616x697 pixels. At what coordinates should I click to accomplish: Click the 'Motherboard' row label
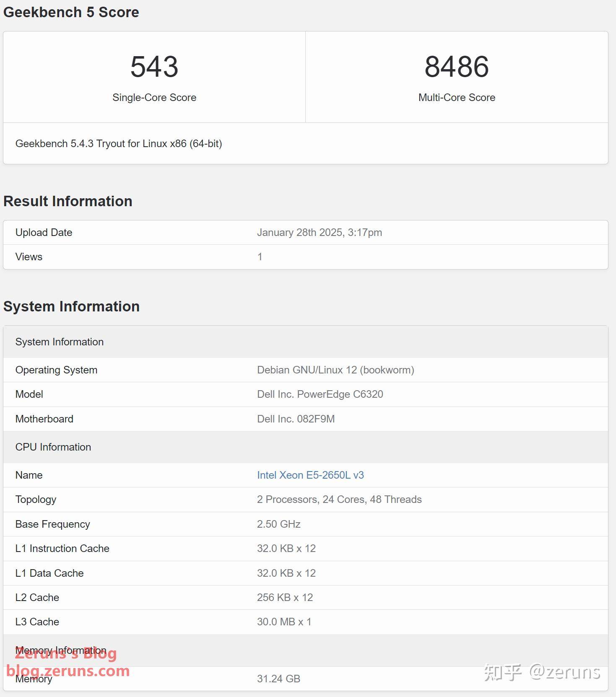tap(44, 419)
